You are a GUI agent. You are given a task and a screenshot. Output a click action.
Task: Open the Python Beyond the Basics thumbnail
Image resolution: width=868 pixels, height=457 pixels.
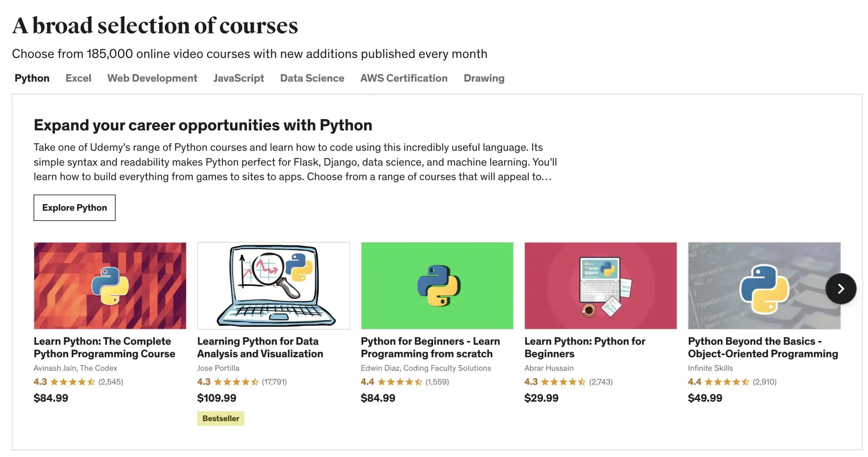[764, 285]
